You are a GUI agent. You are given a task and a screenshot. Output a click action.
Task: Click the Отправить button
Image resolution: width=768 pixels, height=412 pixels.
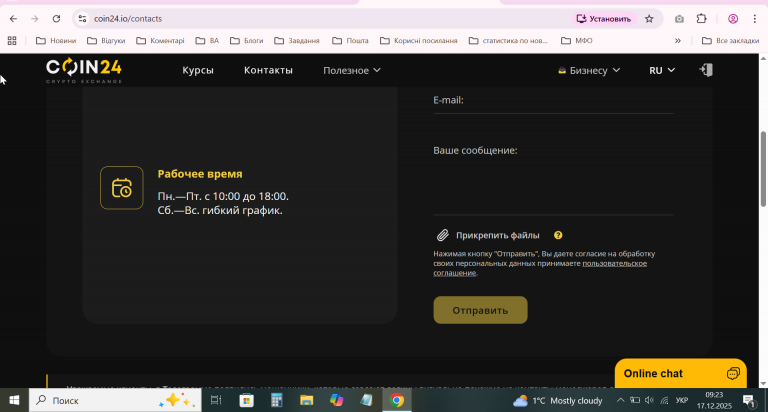tap(480, 310)
